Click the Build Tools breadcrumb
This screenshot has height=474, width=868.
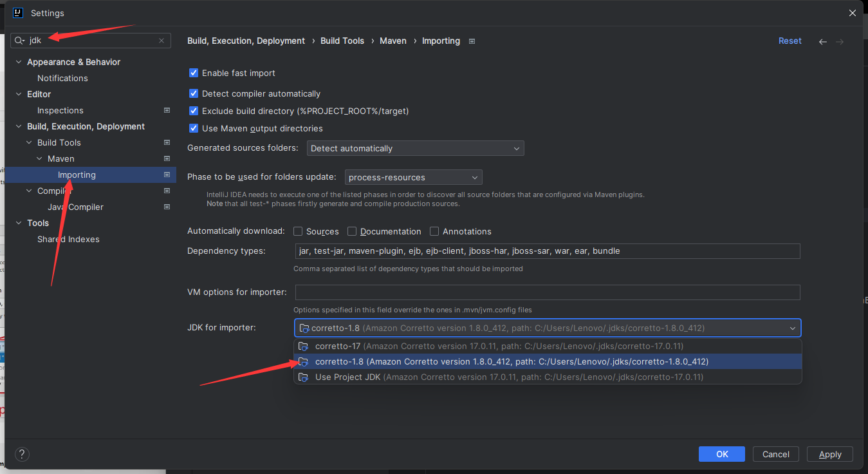click(x=342, y=41)
